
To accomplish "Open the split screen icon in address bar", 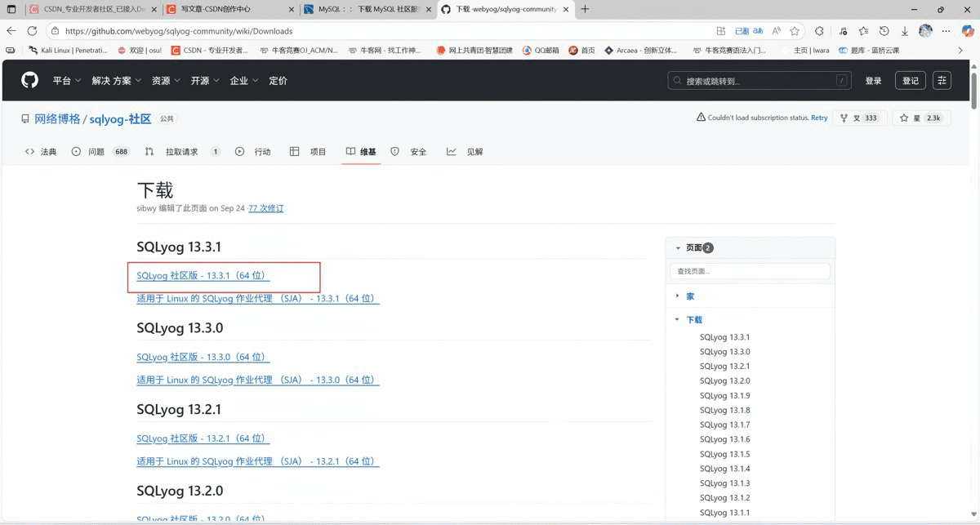I will click(721, 31).
